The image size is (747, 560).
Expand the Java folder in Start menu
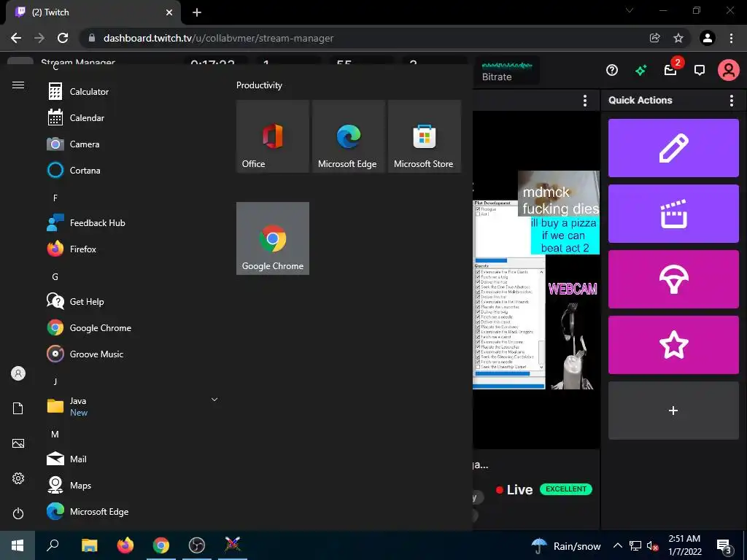coord(131,406)
